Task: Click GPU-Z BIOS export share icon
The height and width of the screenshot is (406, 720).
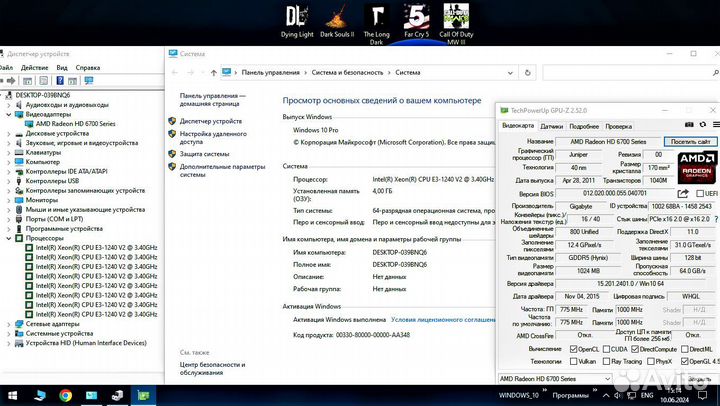Action: [683, 193]
